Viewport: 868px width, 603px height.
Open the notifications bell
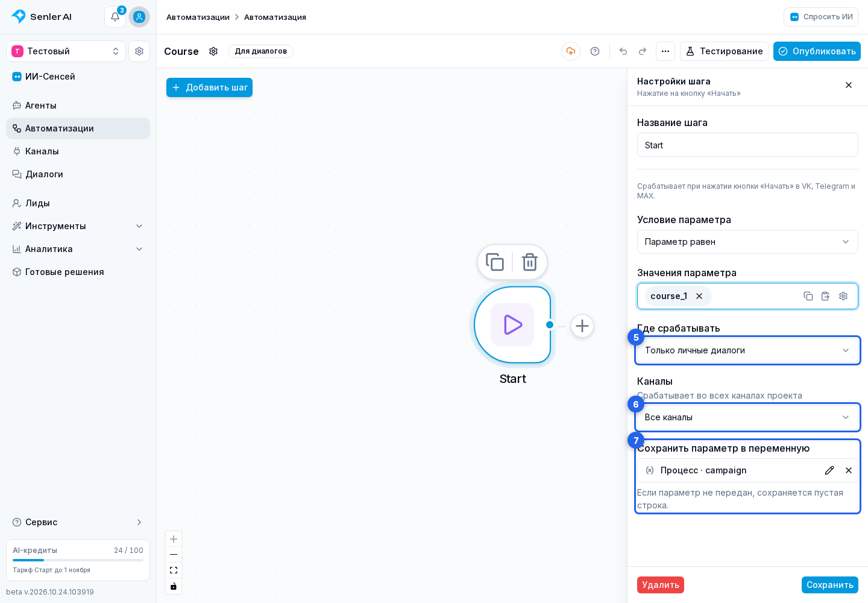coord(115,17)
